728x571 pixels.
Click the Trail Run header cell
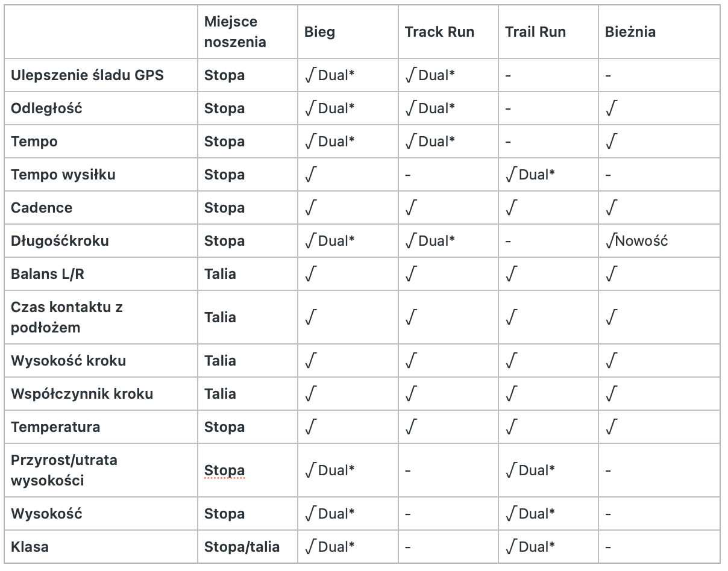pyautogui.click(x=535, y=32)
